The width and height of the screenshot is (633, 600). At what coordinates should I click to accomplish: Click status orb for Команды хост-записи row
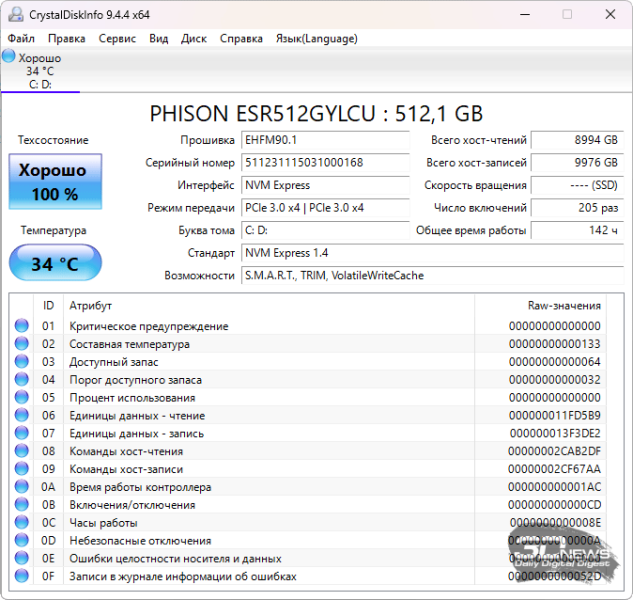pyautogui.click(x=22, y=469)
